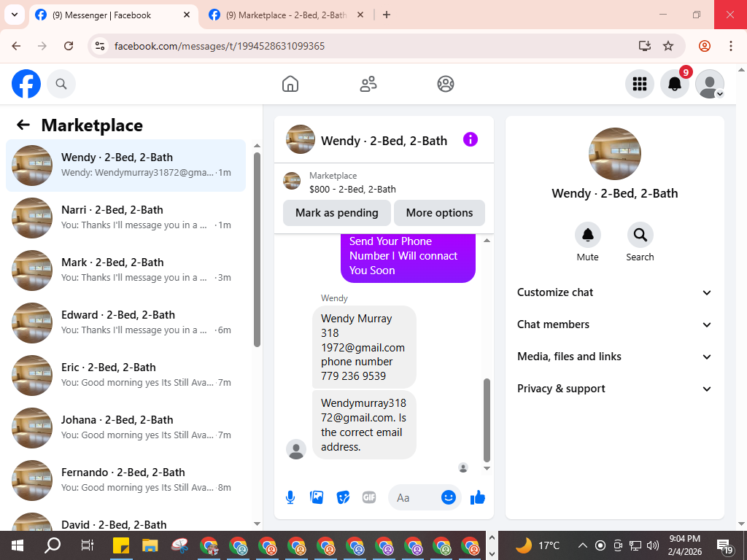
Task: Click the chat header listing thumbnail
Action: click(300, 139)
